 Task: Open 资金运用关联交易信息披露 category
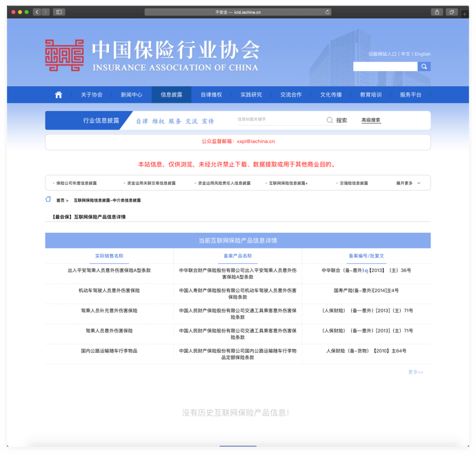pyautogui.click(x=151, y=183)
